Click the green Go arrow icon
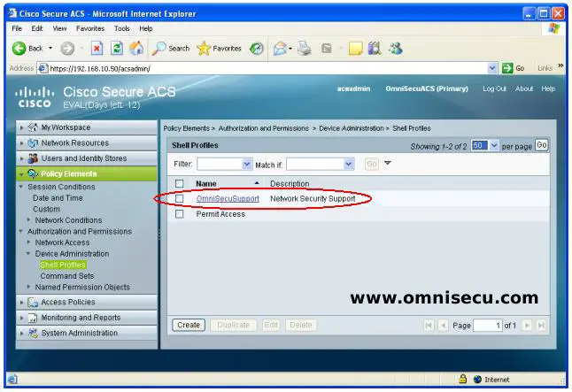 point(507,68)
